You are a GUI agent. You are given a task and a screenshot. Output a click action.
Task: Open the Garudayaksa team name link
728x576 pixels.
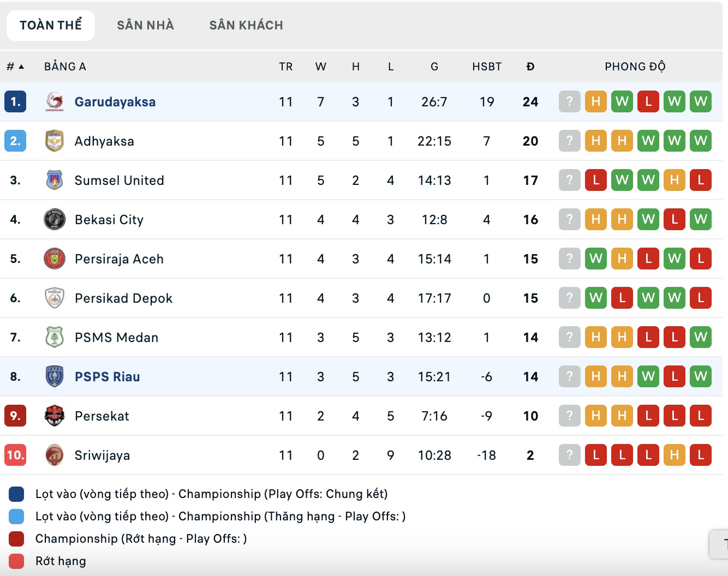114,101
